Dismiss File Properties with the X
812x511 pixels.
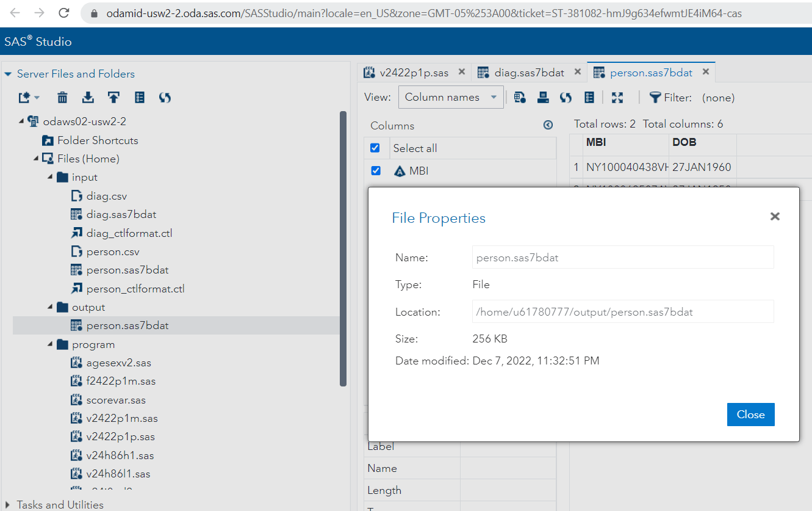click(x=775, y=216)
